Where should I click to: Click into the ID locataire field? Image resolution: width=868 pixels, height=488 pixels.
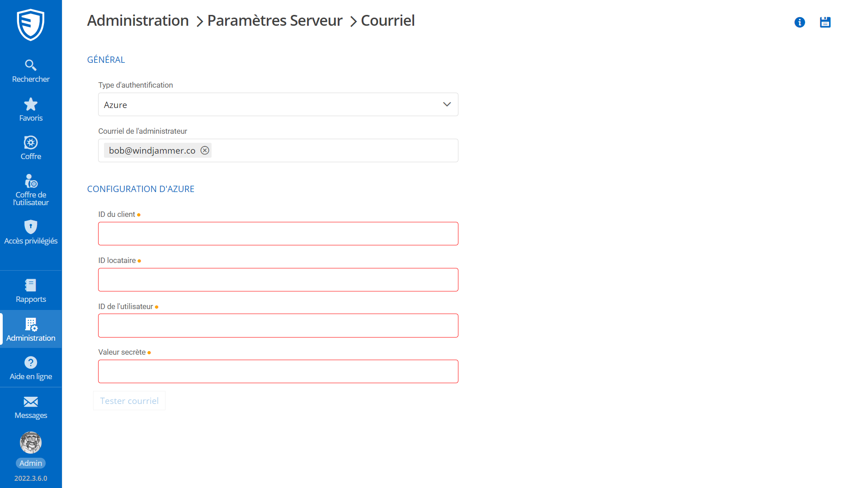[x=278, y=280]
